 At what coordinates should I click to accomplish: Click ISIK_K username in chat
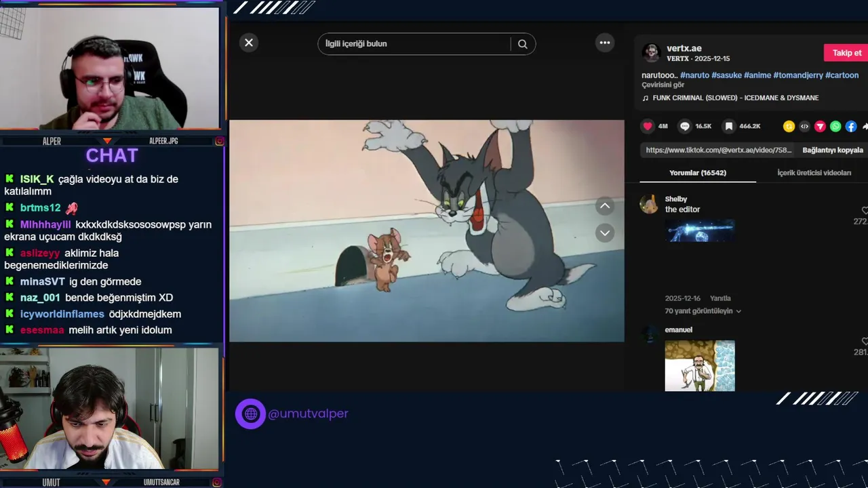(x=37, y=179)
